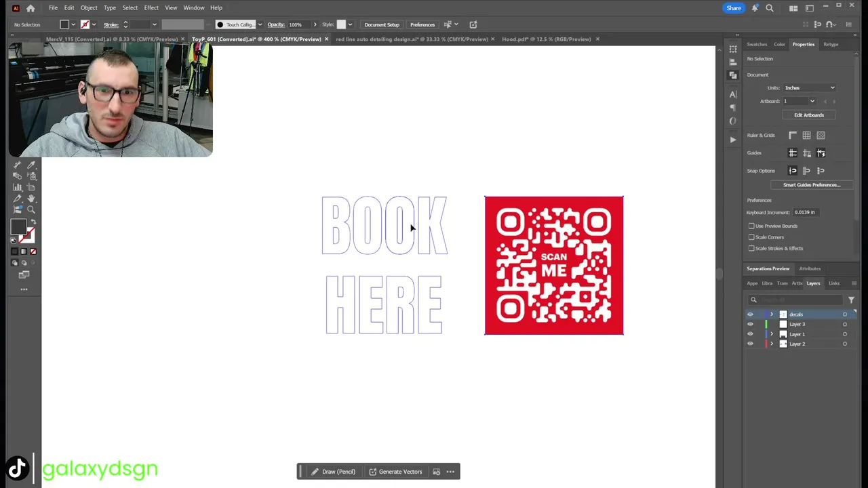Click the rulers icon in Ruler & Grids
The height and width of the screenshot is (488, 868).
point(793,136)
